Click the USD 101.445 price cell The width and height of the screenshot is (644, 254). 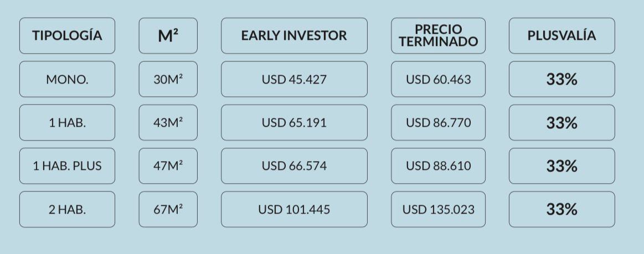[x=294, y=209]
